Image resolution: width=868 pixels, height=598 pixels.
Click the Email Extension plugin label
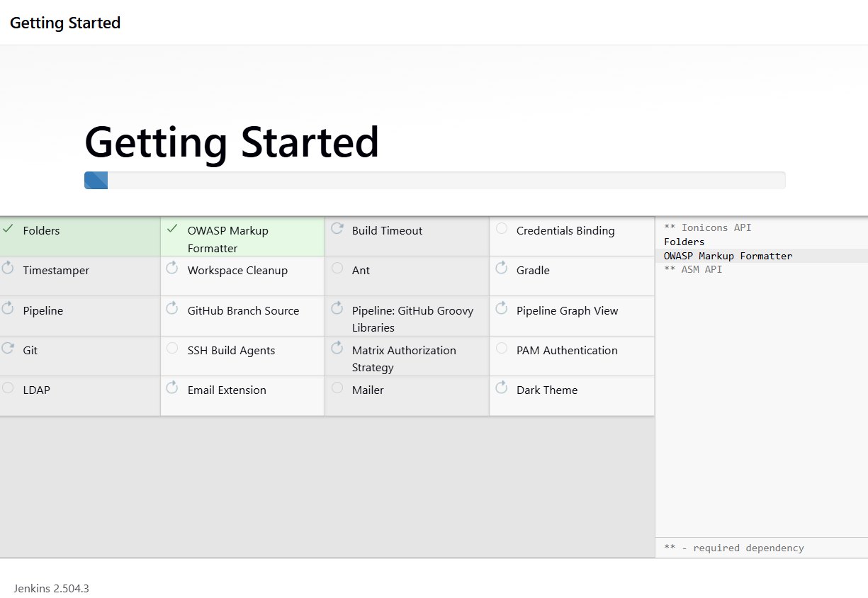(227, 390)
